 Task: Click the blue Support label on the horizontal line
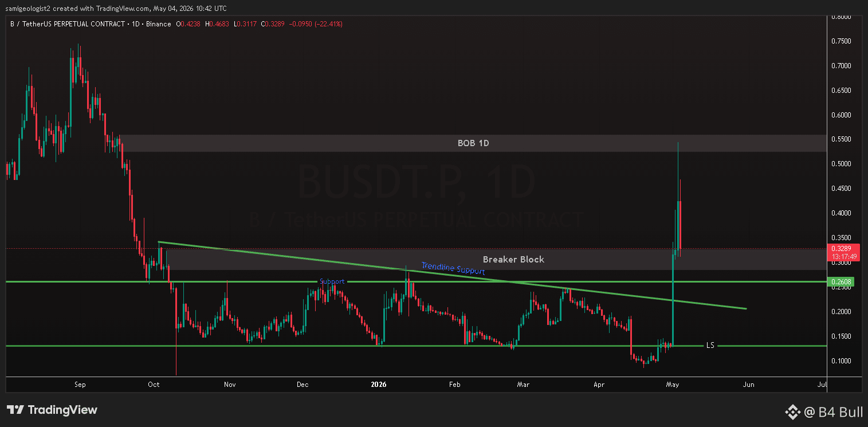[332, 281]
